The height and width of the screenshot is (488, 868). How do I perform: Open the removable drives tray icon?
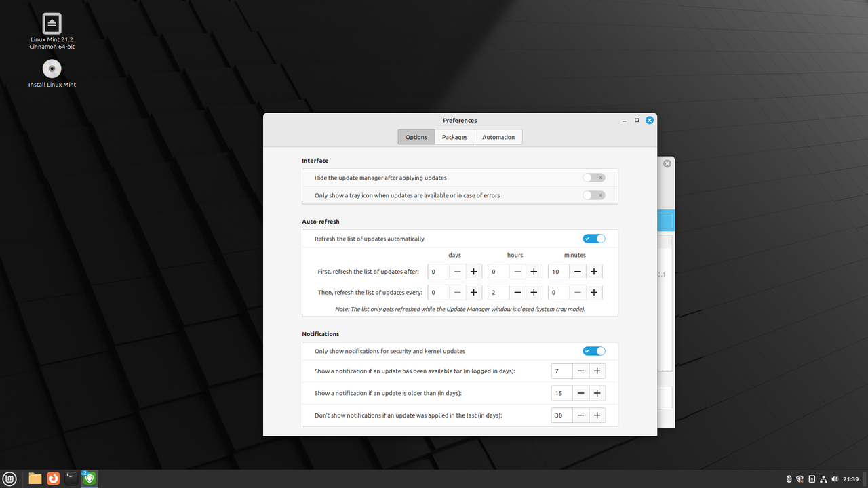tap(812, 479)
